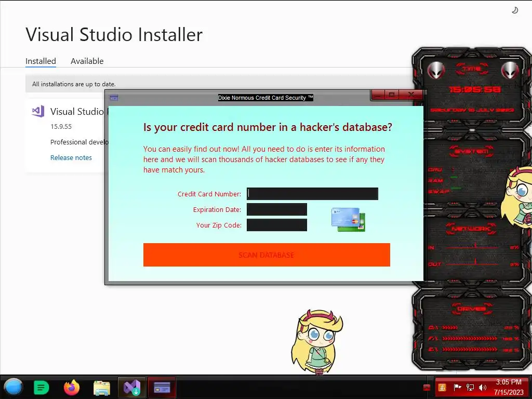Click the right alien head on widget
Image resolution: width=532 pixels, height=399 pixels.
click(510, 71)
